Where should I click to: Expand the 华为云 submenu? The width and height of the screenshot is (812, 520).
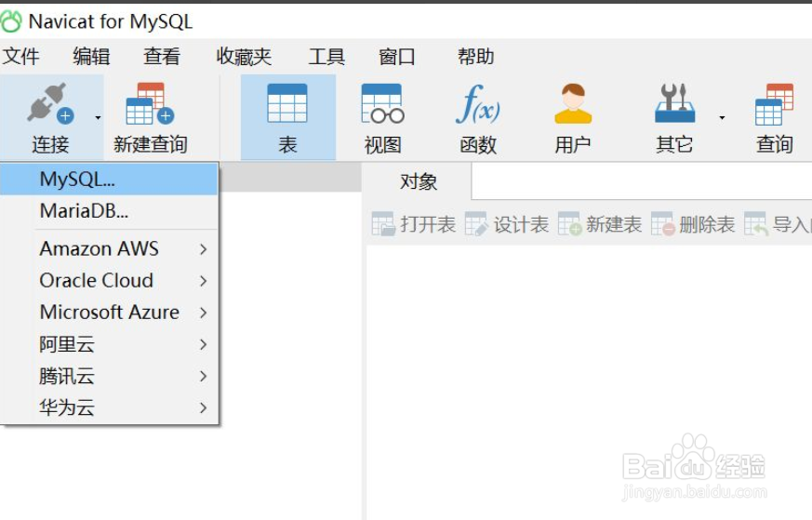pos(109,407)
